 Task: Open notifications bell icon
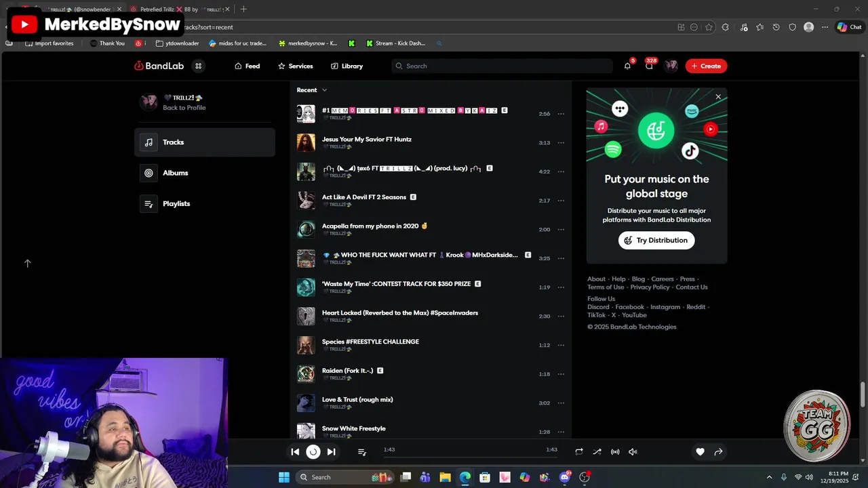tap(627, 66)
